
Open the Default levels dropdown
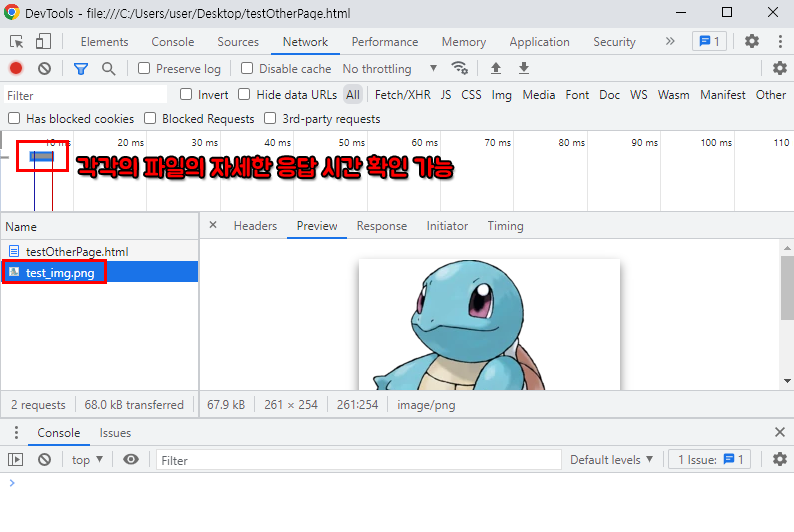[x=611, y=460]
